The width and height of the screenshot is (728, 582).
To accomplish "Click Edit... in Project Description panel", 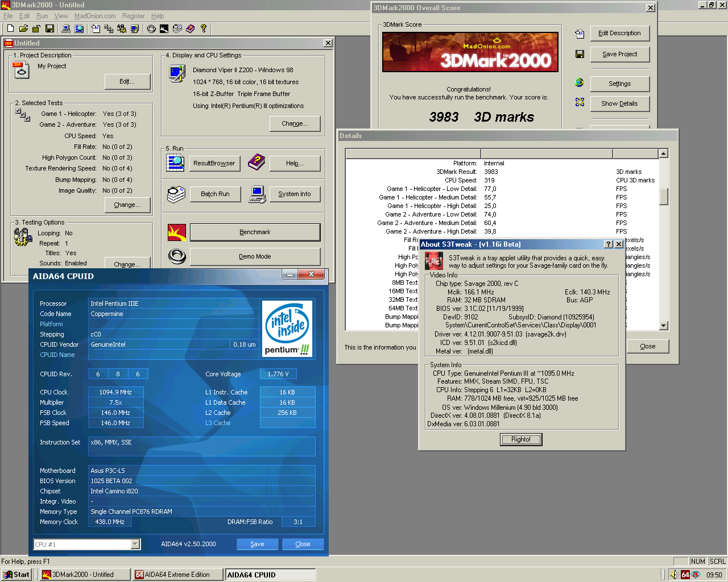I will click(x=127, y=82).
